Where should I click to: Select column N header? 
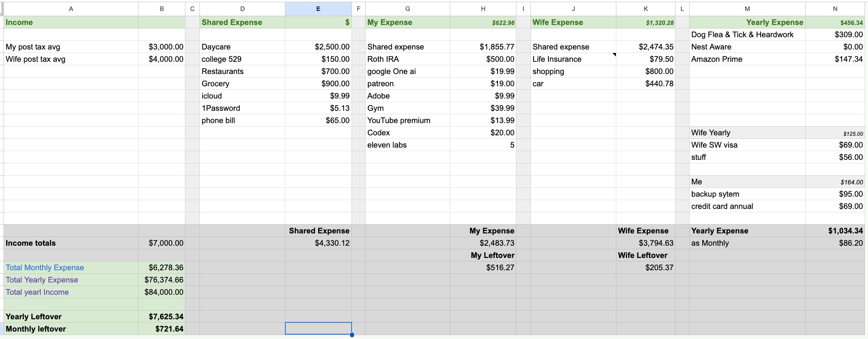coord(835,9)
